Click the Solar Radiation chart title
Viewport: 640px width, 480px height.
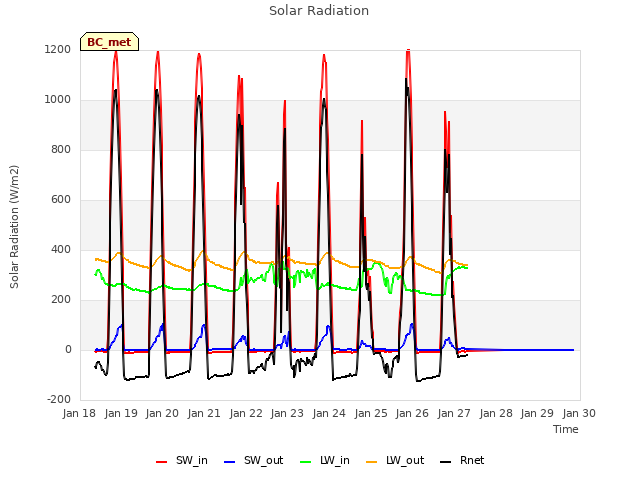[x=319, y=11]
